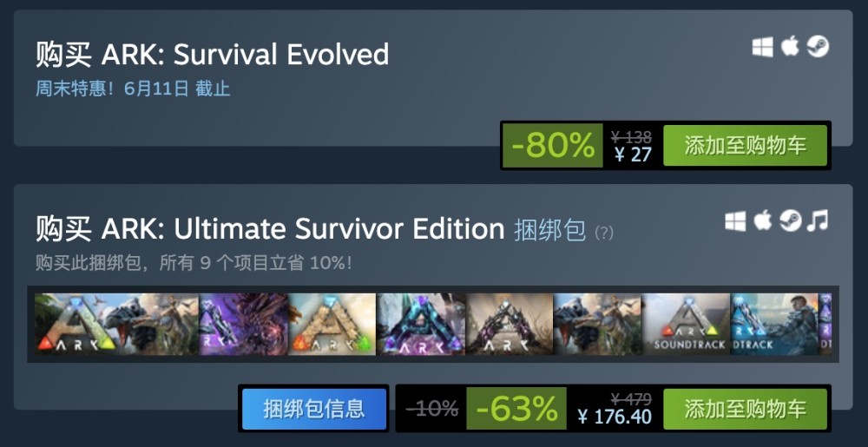Select the ARK Soundtrack thumbnail
868x447 pixels.
point(687,325)
